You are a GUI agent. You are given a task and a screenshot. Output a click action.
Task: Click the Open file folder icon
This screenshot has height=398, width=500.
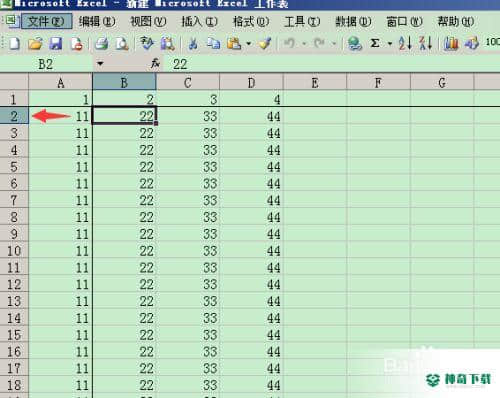(35, 44)
